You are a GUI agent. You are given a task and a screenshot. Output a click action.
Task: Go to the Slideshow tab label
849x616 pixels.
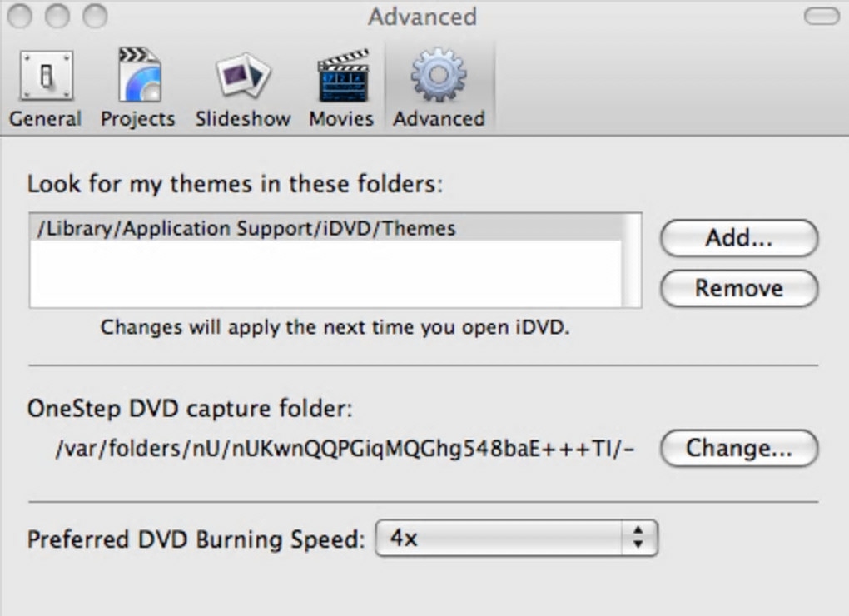click(x=242, y=119)
